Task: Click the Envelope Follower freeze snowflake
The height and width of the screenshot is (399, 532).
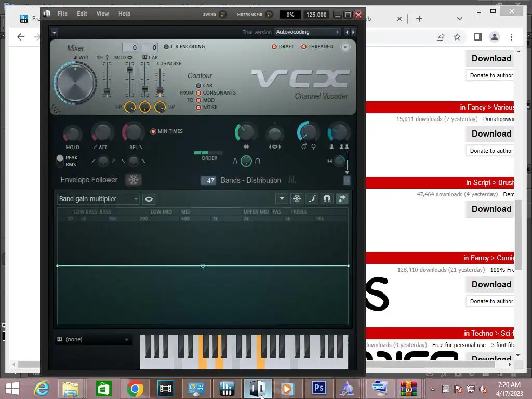Action: pos(134,180)
